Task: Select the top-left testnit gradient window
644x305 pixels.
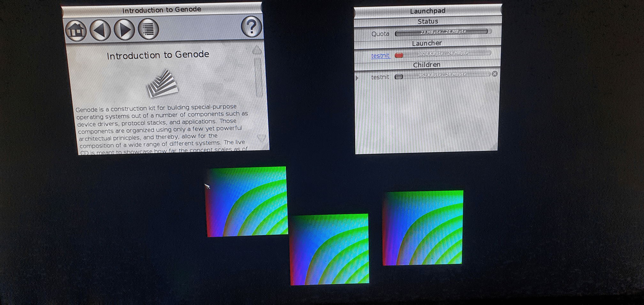Action: coord(246,202)
